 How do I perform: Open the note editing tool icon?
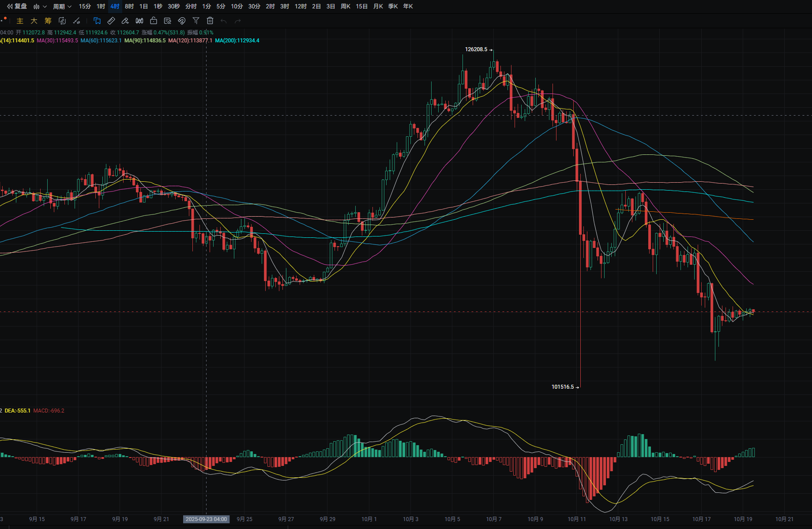click(x=168, y=21)
